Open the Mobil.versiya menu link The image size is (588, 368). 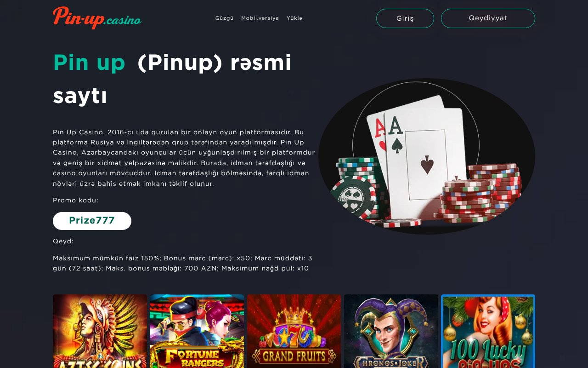(x=260, y=18)
